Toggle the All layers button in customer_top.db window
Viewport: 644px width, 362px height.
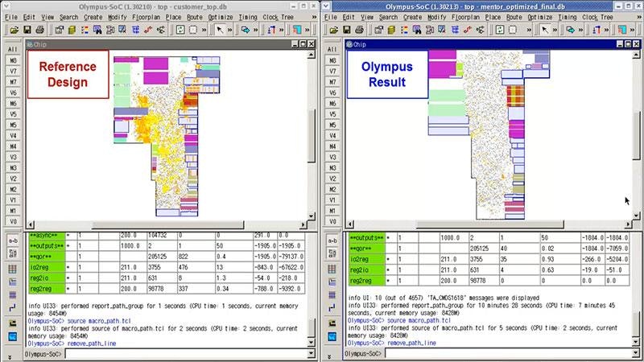[13, 49]
